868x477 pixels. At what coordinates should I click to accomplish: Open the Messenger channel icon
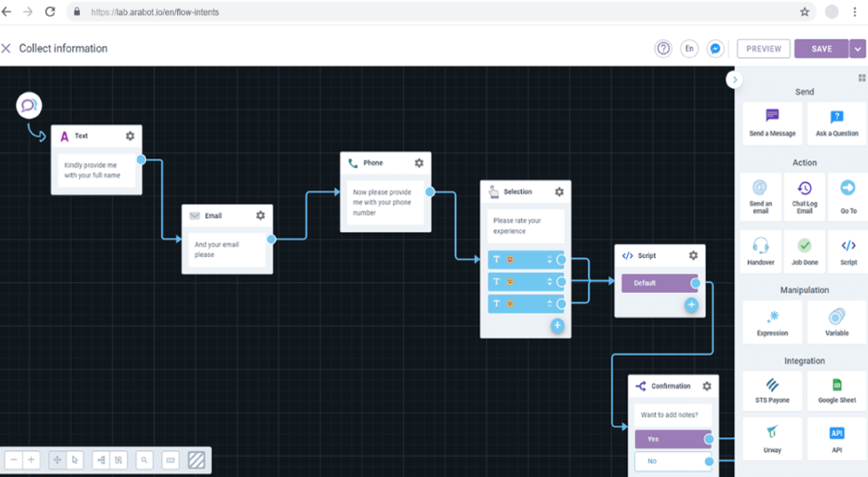pos(715,49)
